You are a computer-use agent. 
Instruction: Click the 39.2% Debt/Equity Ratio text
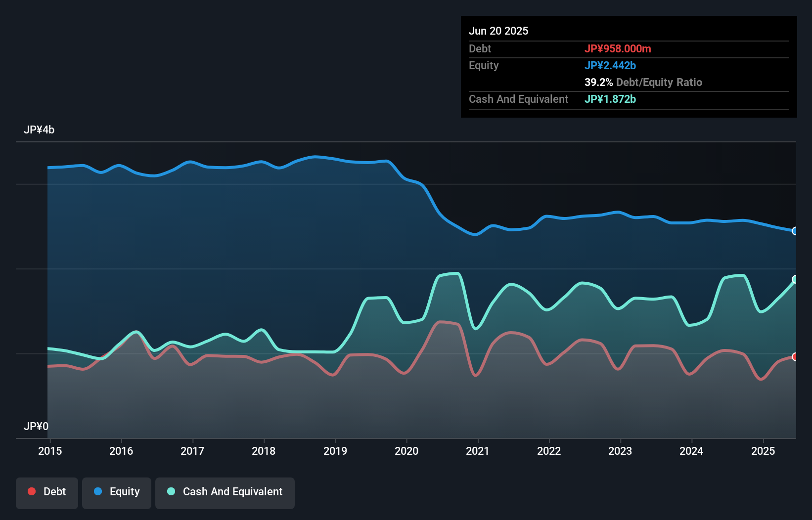tap(643, 83)
